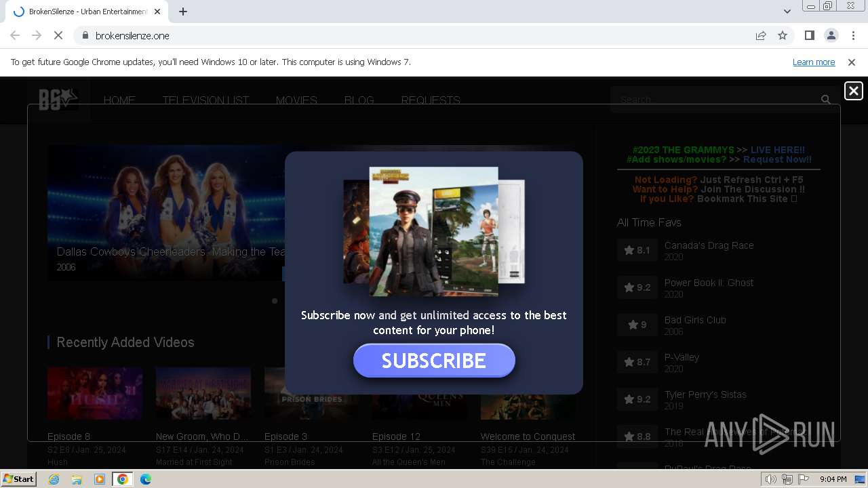Launch Microsoft Edge from taskbar

(145, 479)
